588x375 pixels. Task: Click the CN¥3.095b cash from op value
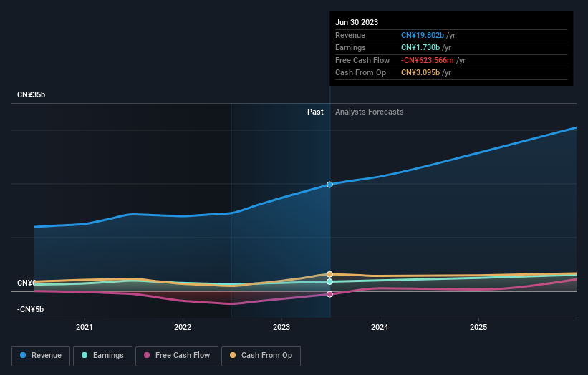coord(420,73)
